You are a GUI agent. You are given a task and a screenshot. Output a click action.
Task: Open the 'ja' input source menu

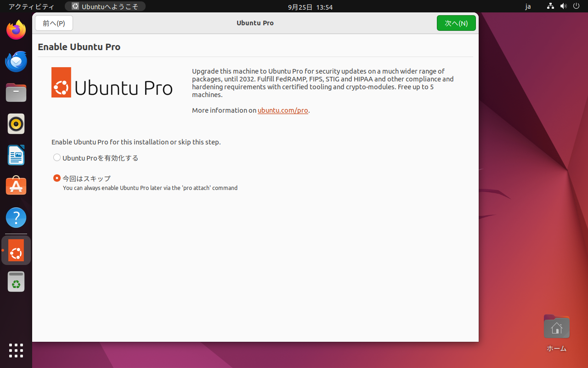(528, 7)
